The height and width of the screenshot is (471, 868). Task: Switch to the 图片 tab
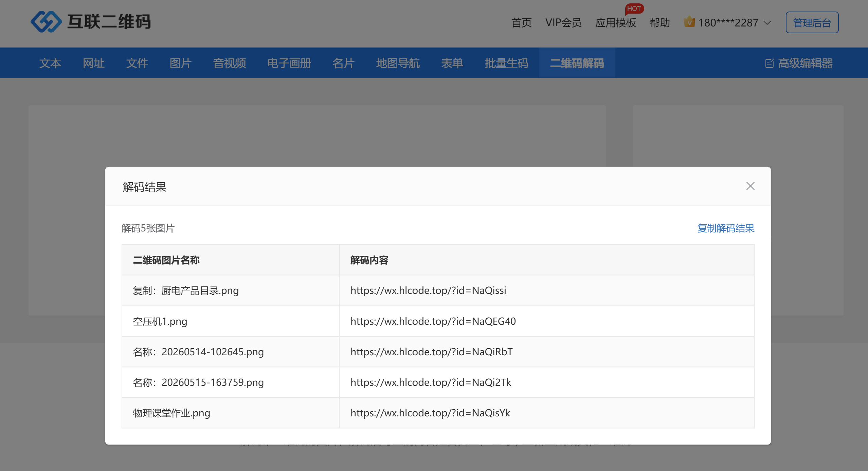[x=181, y=63]
